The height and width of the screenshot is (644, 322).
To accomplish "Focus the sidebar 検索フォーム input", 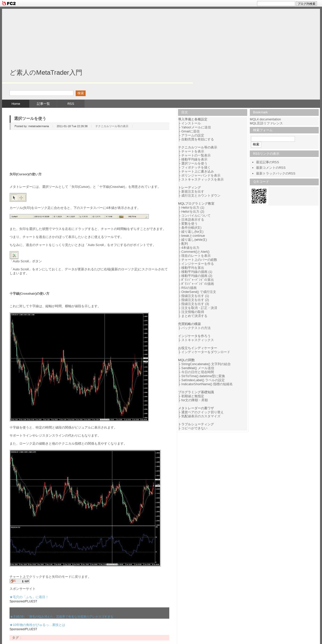I will click(273, 139).
